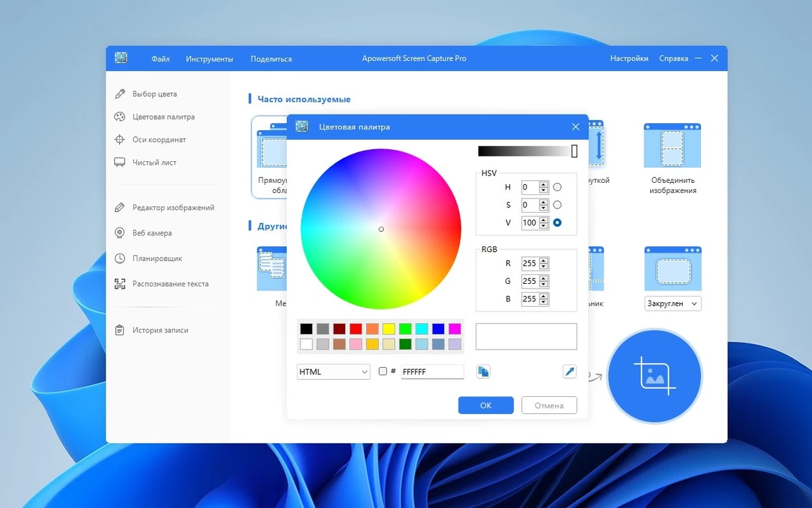Click the FFFFFF hex code field

coord(432,372)
